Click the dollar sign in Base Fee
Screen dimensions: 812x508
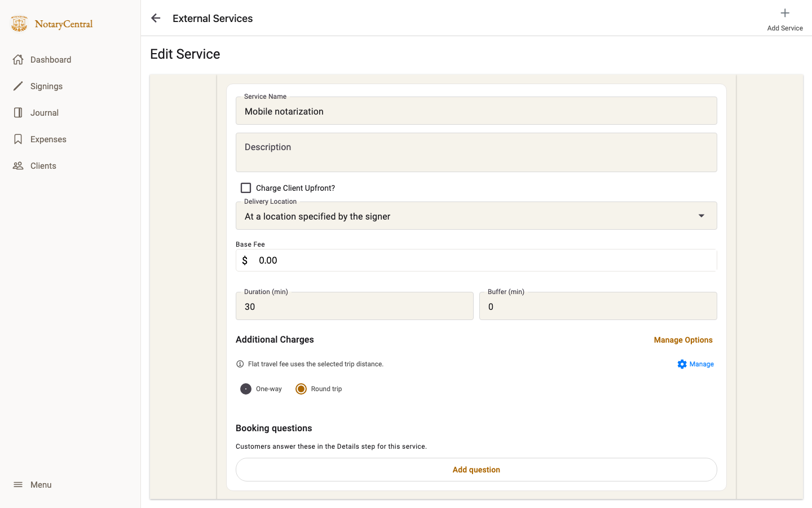245,260
